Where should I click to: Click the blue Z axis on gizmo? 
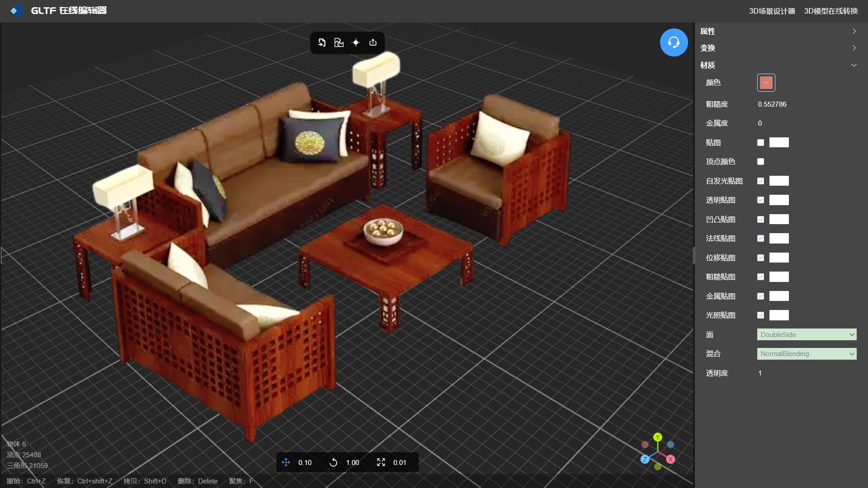[645, 459]
